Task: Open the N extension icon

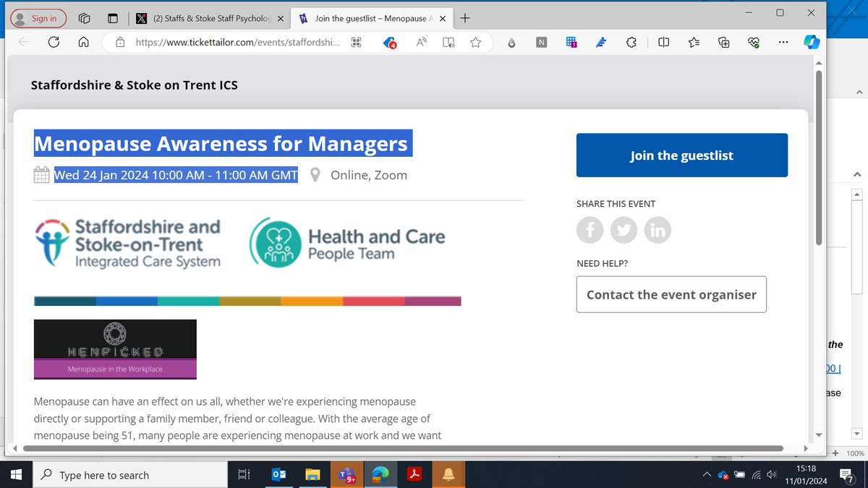Action: coord(541,43)
